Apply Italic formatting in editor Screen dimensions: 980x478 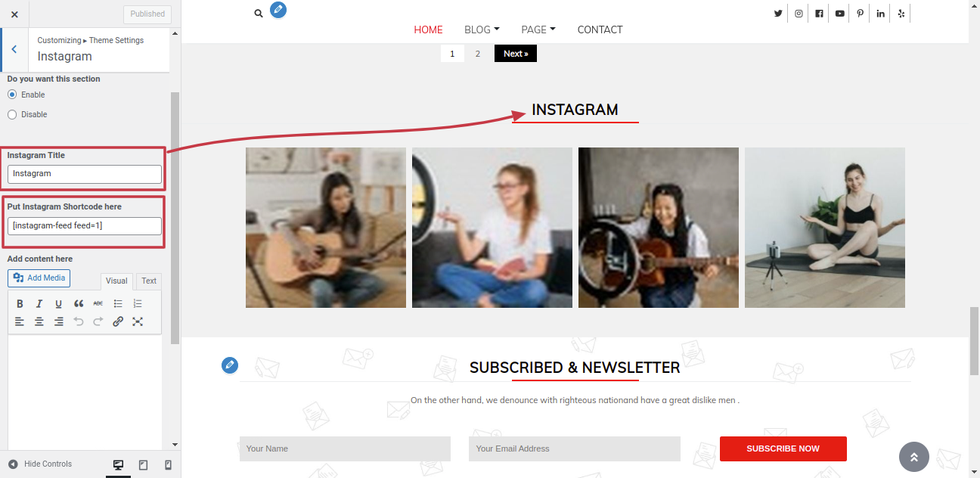point(39,303)
